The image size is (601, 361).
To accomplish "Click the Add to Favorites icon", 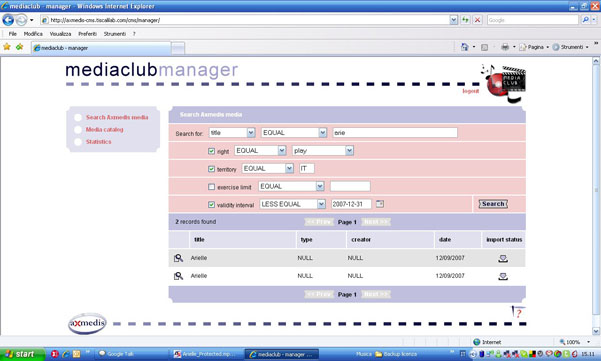I will click(19, 47).
